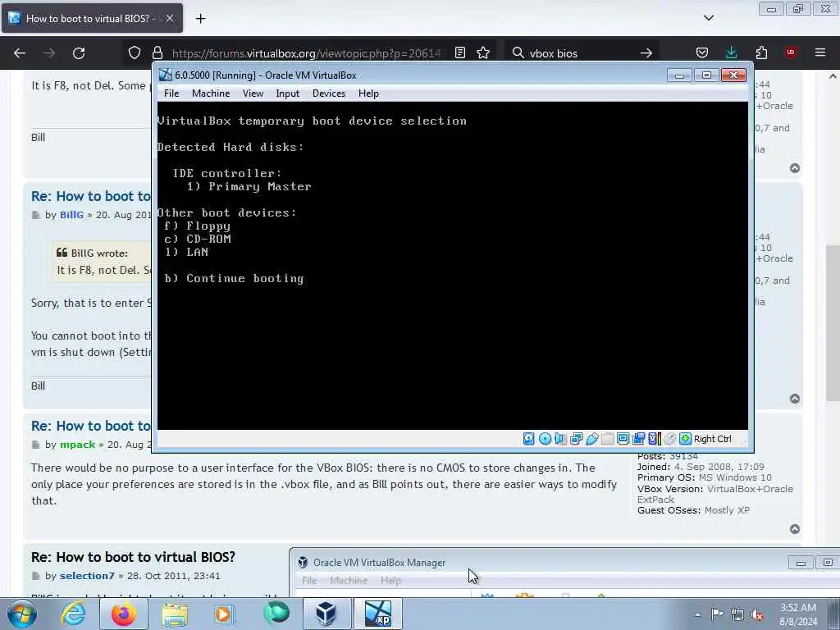The width and height of the screenshot is (840, 630).
Task: Open the mpack author link
Action: pyautogui.click(x=78, y=445)
